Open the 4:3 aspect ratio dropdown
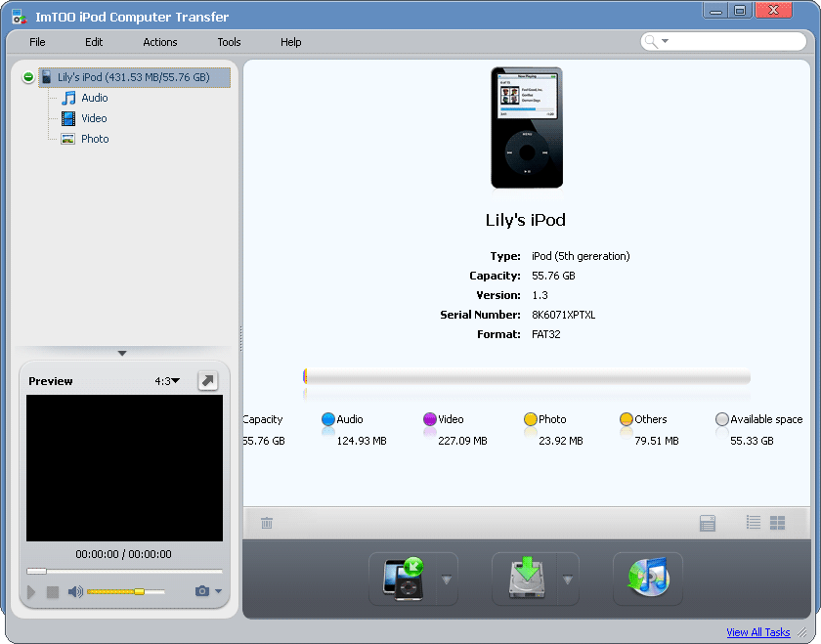Screen dimensions: 821x644 [167, 381]
